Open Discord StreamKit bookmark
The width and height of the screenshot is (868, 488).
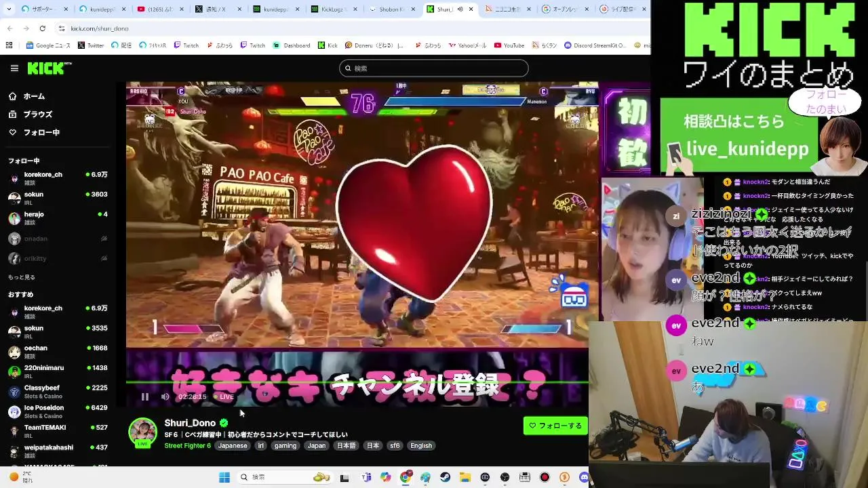[x=595, y=45]
